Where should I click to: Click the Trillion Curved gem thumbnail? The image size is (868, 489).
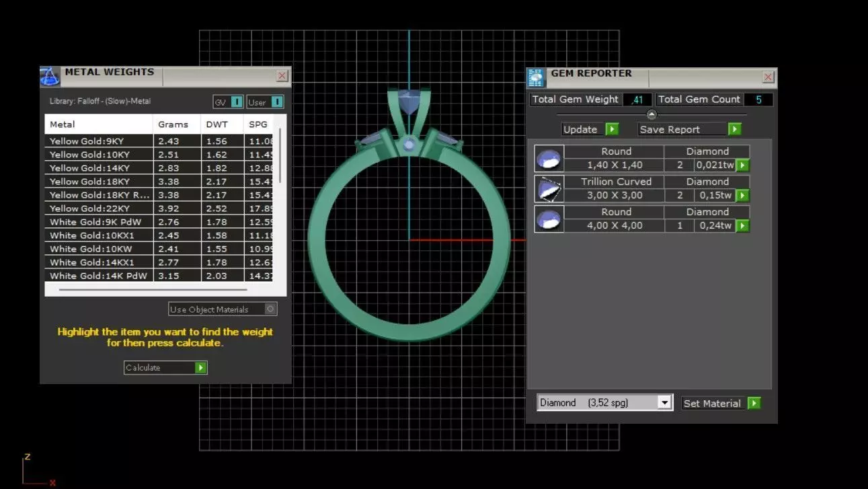click(549, 189)
